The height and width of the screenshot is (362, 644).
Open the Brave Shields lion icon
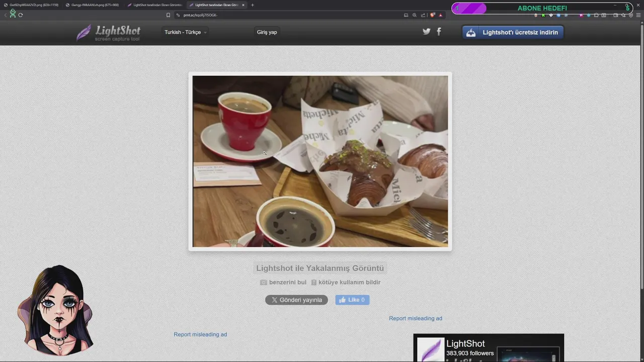[x=432, y=15]
